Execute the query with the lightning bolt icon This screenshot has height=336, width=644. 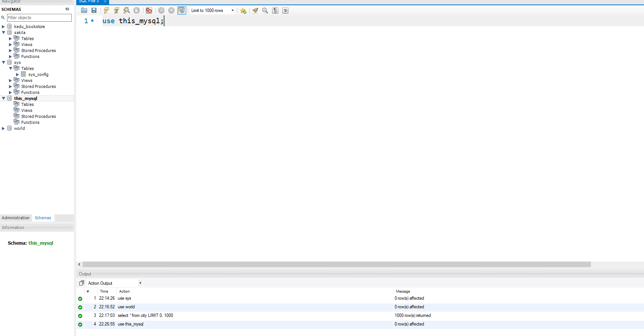pyautogui.click(x=107, y=10)
